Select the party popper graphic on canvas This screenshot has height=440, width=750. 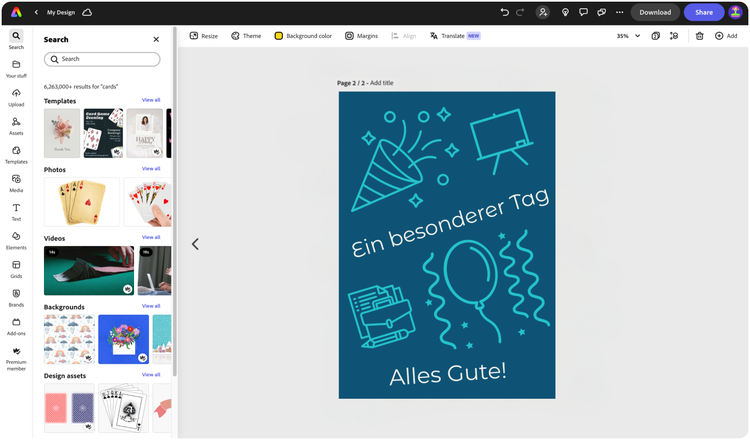coord(406,160)
